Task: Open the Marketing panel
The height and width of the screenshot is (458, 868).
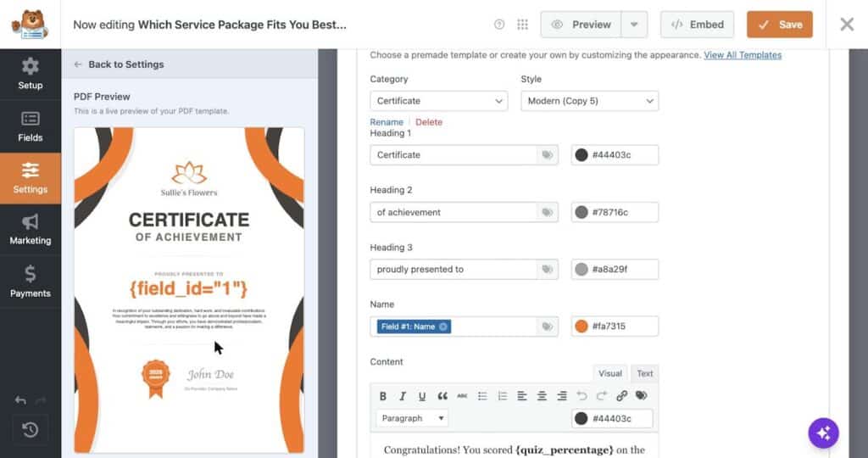Action: 30,230
